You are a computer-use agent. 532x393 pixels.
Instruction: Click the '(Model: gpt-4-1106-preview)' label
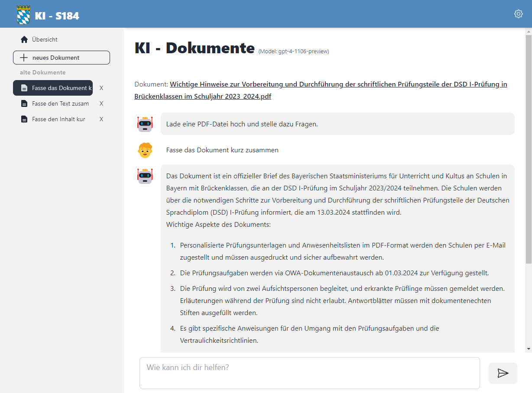(294, 52)
